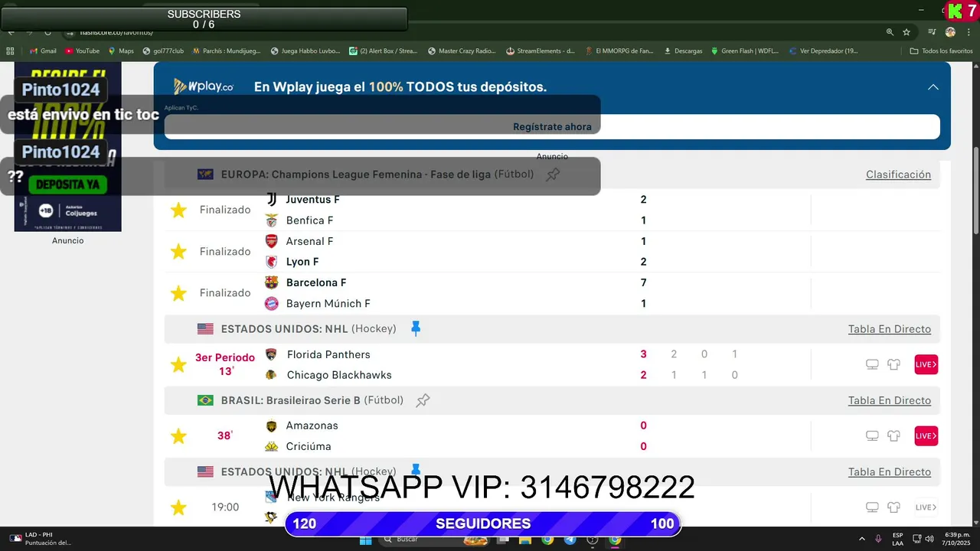The width and height of the screenshot is (980, 551).
Task: Open LIVE stream for Panthers vs Blackhawks
Action: (926, 364)
